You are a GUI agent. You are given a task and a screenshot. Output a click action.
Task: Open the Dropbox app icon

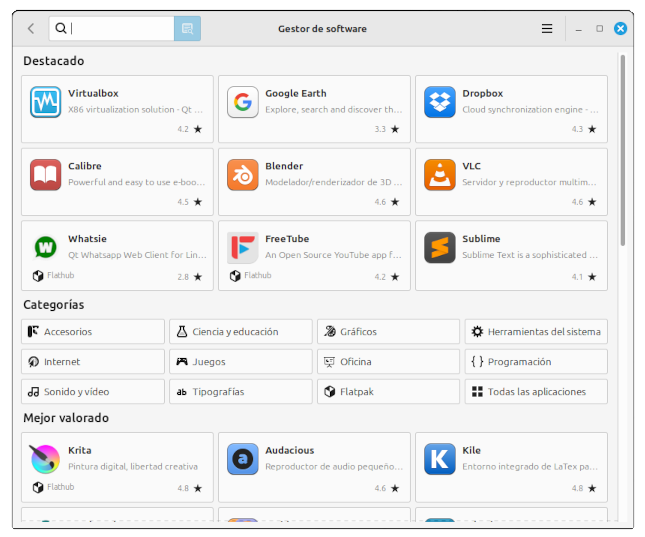click(440, 102)
